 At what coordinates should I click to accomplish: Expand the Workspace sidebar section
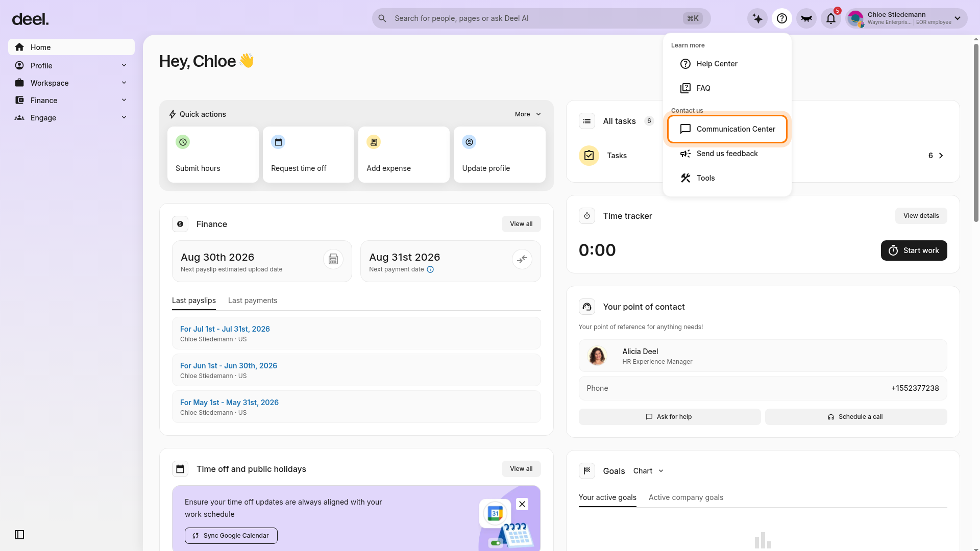click(x=124, y=83)
